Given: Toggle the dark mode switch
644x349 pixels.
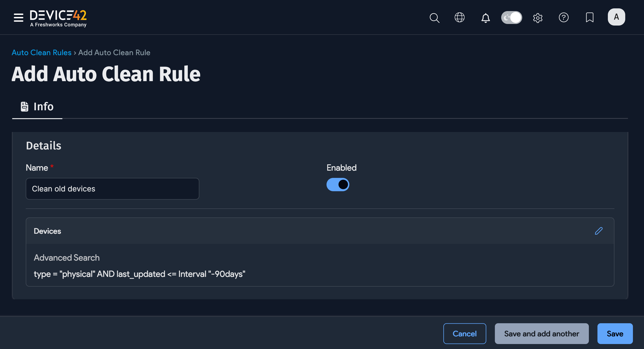Looking at the screenshot, I should 512,17.
